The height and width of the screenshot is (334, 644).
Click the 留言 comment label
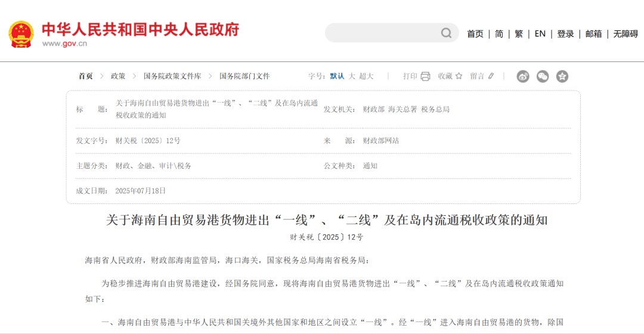tap(477, 76)
